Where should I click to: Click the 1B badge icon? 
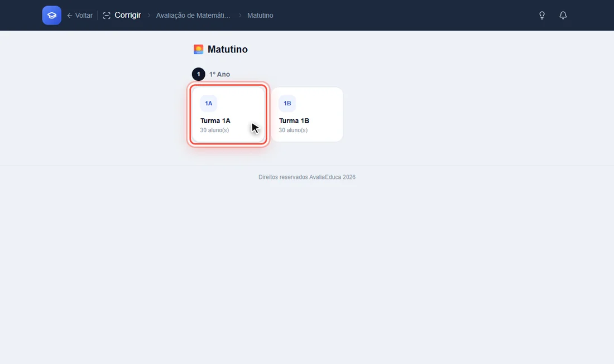click(287, 103)
